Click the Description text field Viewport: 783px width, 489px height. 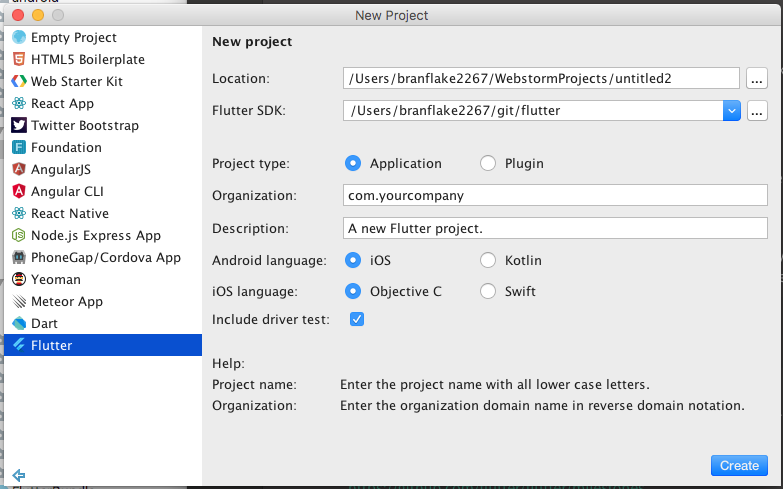[554, 228]
